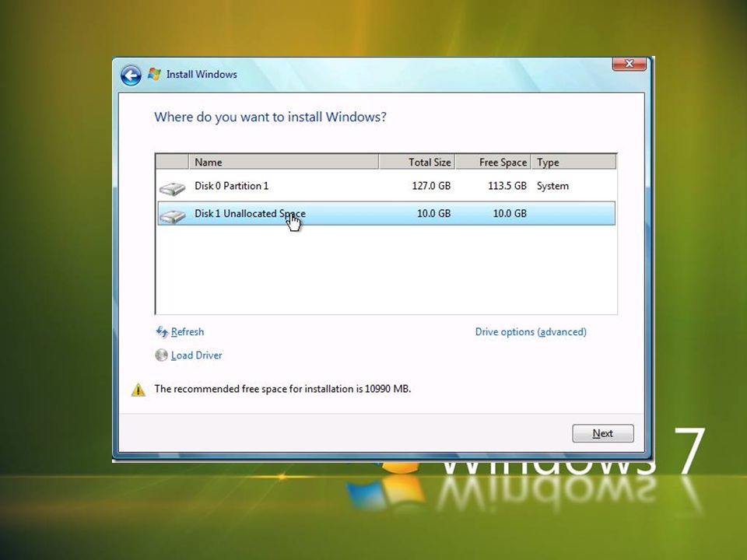
Task: Click the 'Where do you want to install Windows?' heading
Action: [270, 117]
